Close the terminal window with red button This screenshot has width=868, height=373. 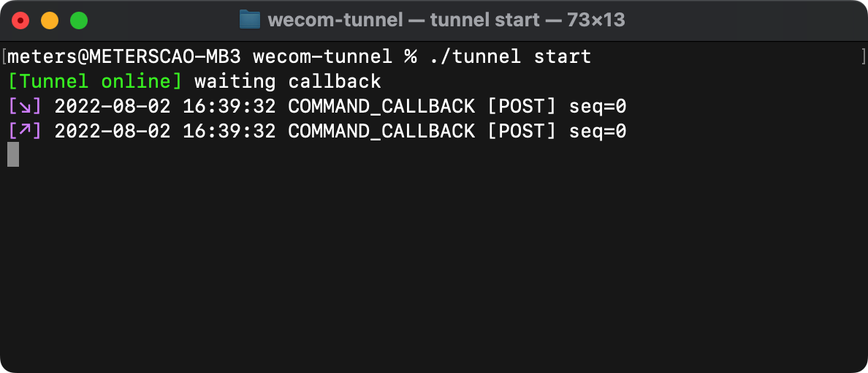click(x=20, y=21)
